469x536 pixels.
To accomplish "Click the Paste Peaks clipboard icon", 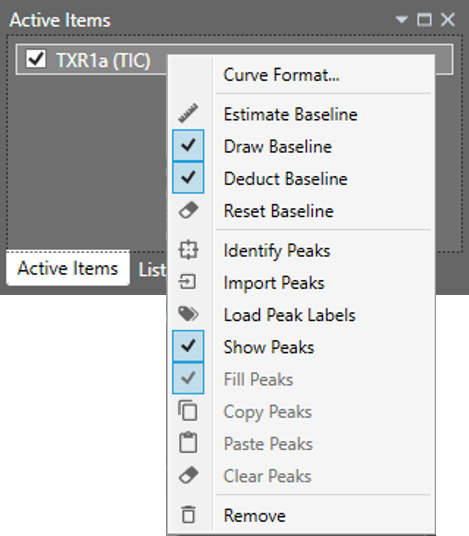I will [x=188, y=443].
